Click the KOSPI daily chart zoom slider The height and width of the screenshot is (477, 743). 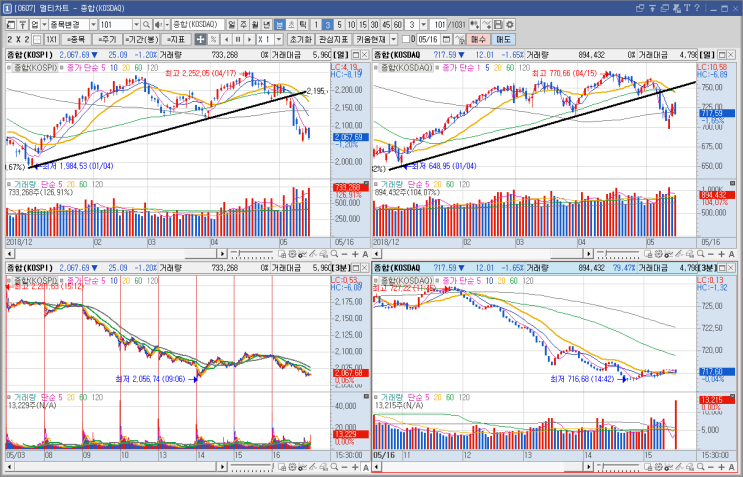click(254, 254)
